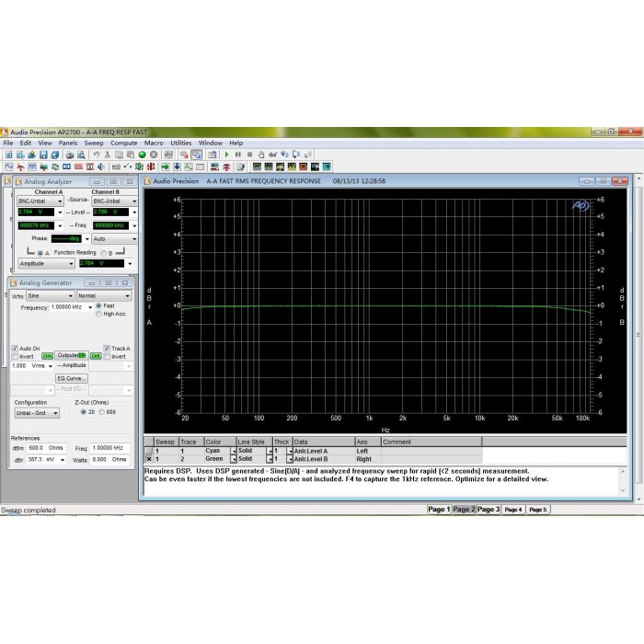Open the dBr reference units dropdown
This screenshot has height=644, width=644.
(x=63, y=460)
